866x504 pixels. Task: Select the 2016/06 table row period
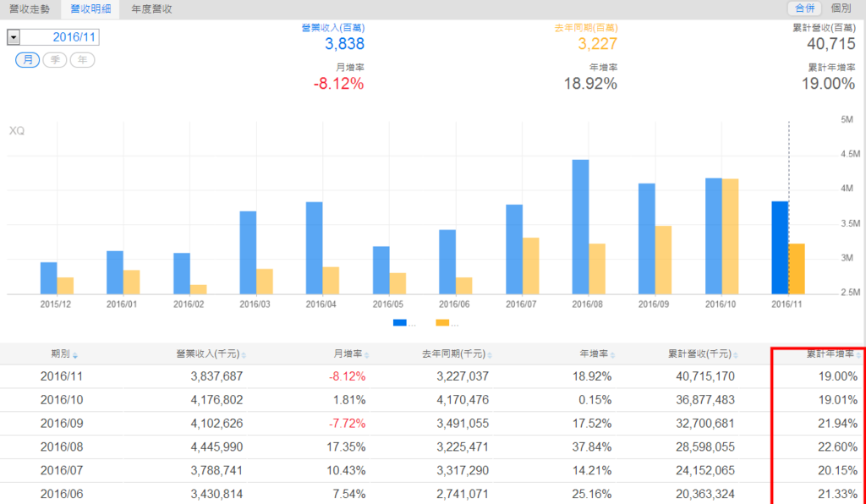click(61, 494)
